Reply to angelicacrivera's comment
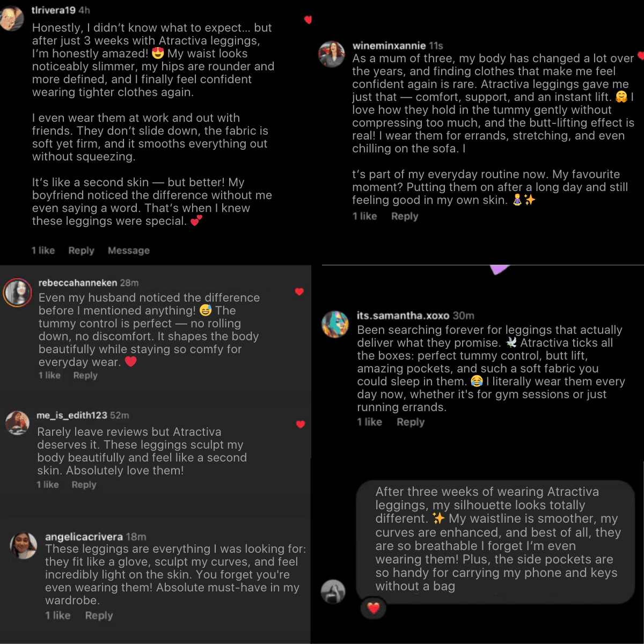 pos(99,616)
